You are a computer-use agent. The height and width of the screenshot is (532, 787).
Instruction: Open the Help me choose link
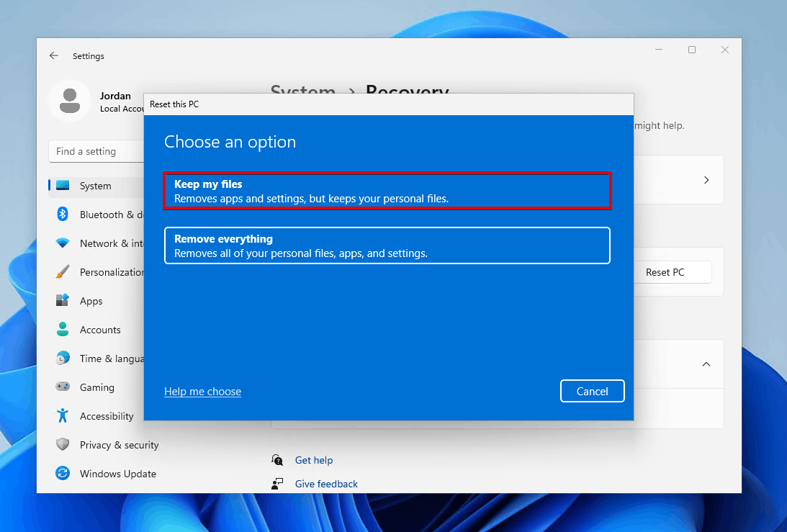pos(202,391)
